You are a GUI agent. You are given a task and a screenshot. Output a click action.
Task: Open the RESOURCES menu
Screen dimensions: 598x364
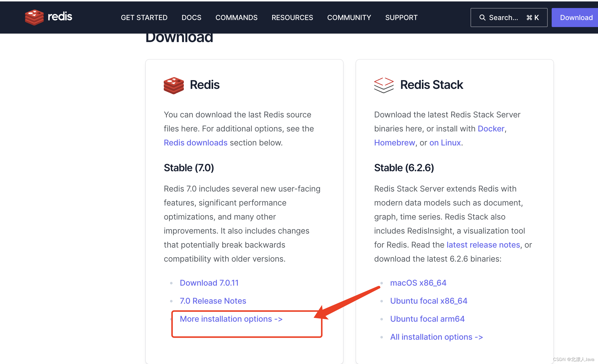(x=292, y=18)
